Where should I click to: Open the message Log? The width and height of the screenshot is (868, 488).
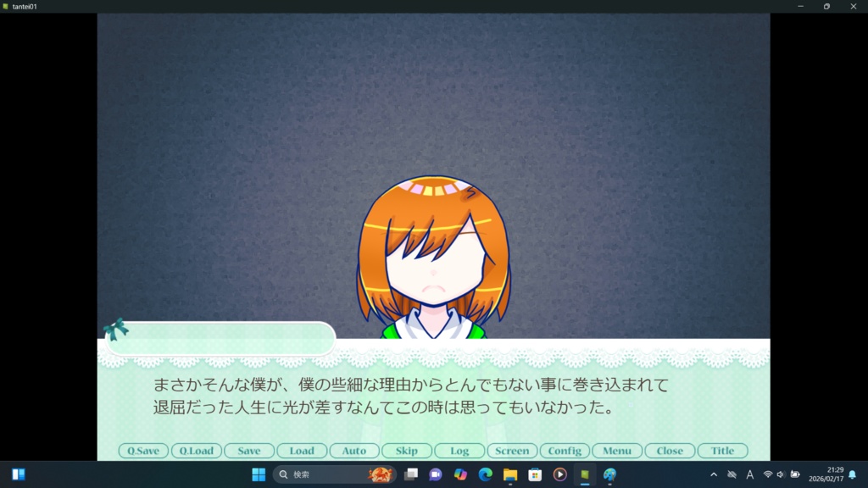459,451
